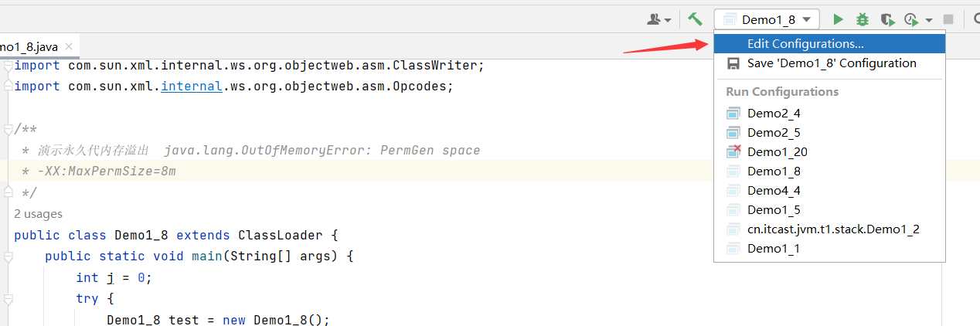Close the Demo1_8.java editor tab
The height and width of the screenshot is (326, 980).
[70, 46]
